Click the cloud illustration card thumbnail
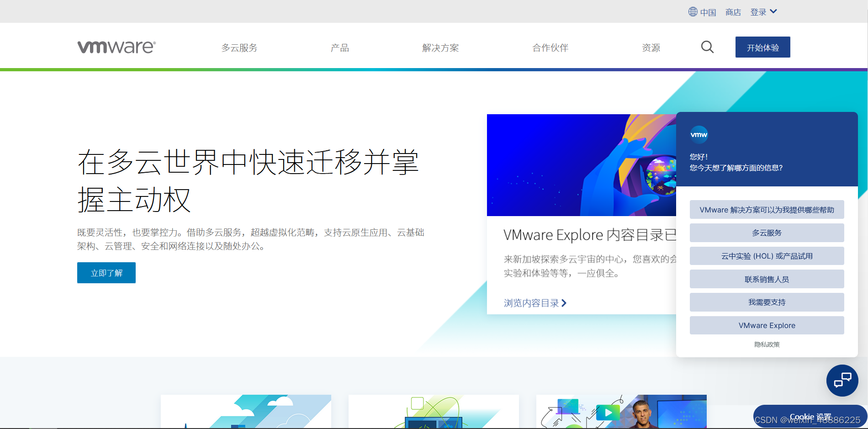 246,411
